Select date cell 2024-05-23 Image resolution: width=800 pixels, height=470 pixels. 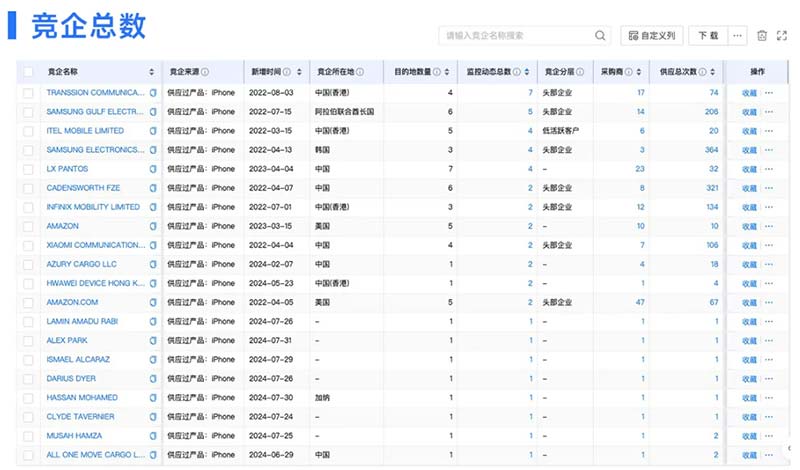[x=271, y=283]
